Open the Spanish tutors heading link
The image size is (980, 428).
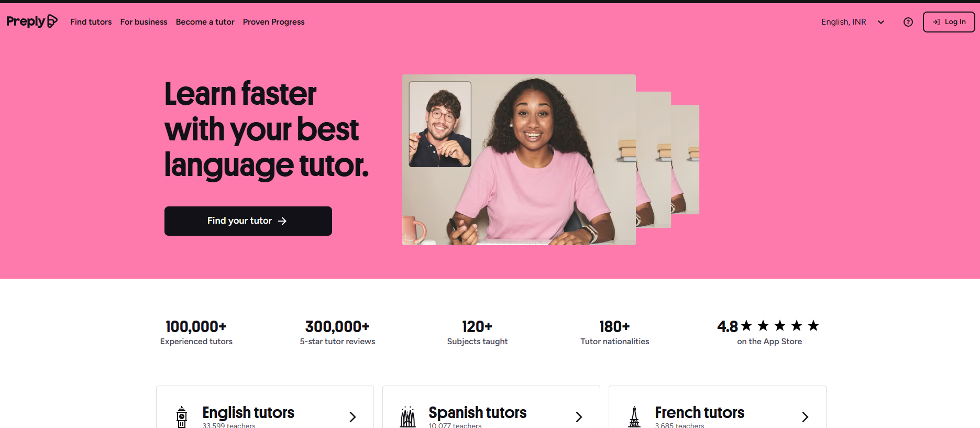[x=478, y=413]
